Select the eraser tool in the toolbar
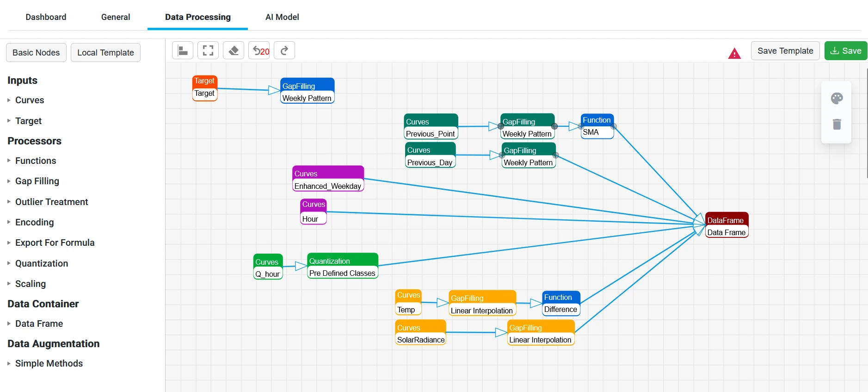 click(234, 50)
